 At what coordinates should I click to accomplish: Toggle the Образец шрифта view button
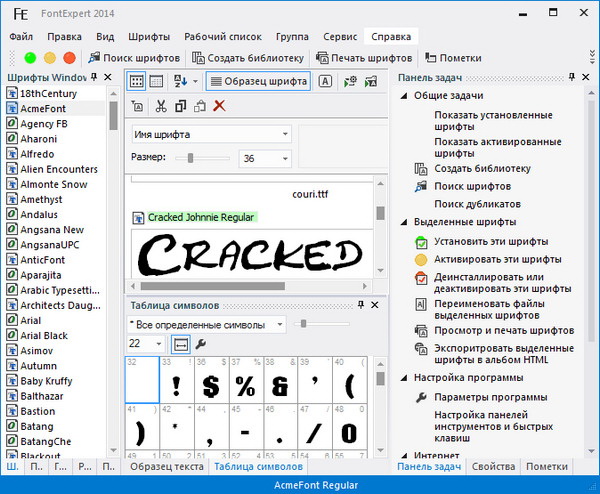pyautogui.click(x=258, y=81)
